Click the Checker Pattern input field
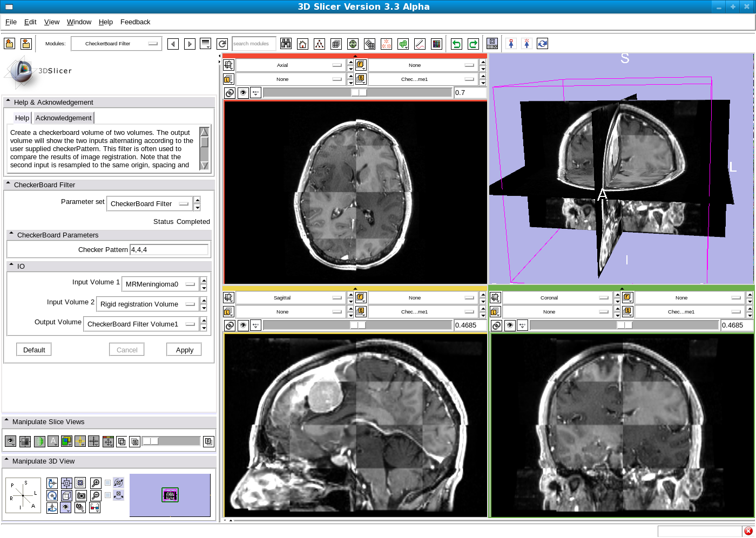This screenshot has height=538, width=756. click(168, 250)
